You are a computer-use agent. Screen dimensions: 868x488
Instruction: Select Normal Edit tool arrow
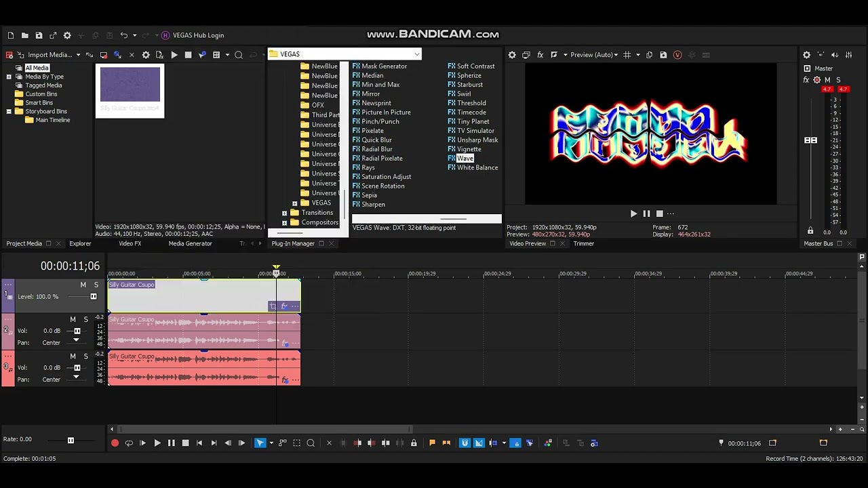click(x=260, y=443)
